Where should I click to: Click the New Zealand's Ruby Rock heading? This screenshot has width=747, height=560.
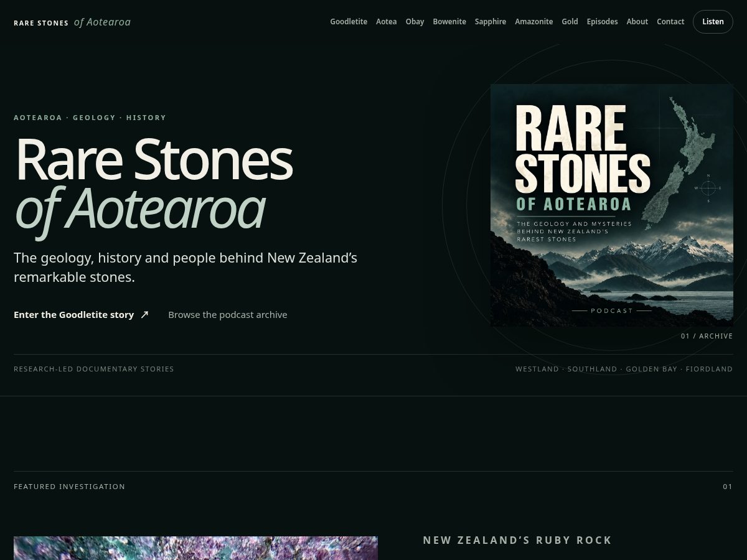[517, 540]
